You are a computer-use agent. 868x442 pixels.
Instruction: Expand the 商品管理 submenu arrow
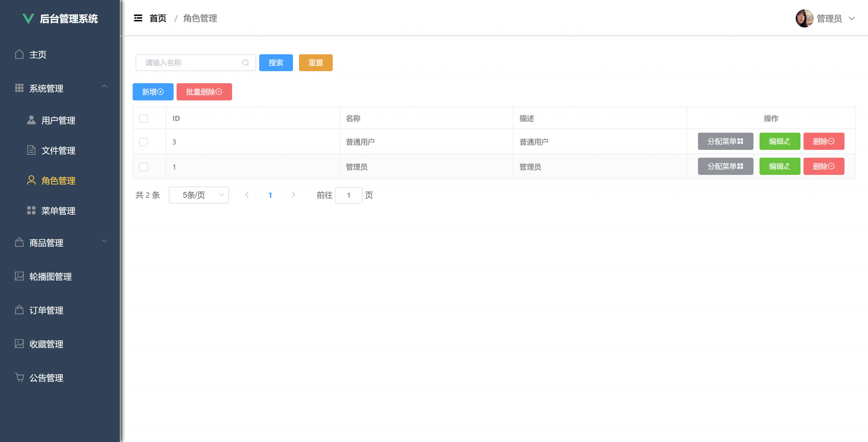(104, 241)
